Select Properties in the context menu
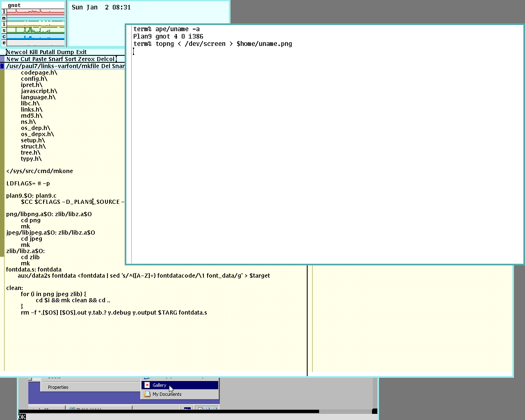 coord(58,387)
